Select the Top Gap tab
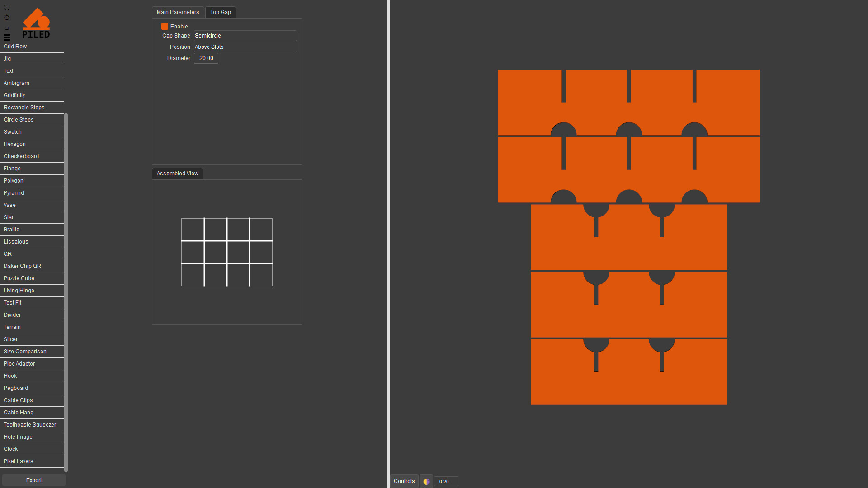Image resolution: width=868 pixels, height=488 pixels. click(x=220, y=12)
